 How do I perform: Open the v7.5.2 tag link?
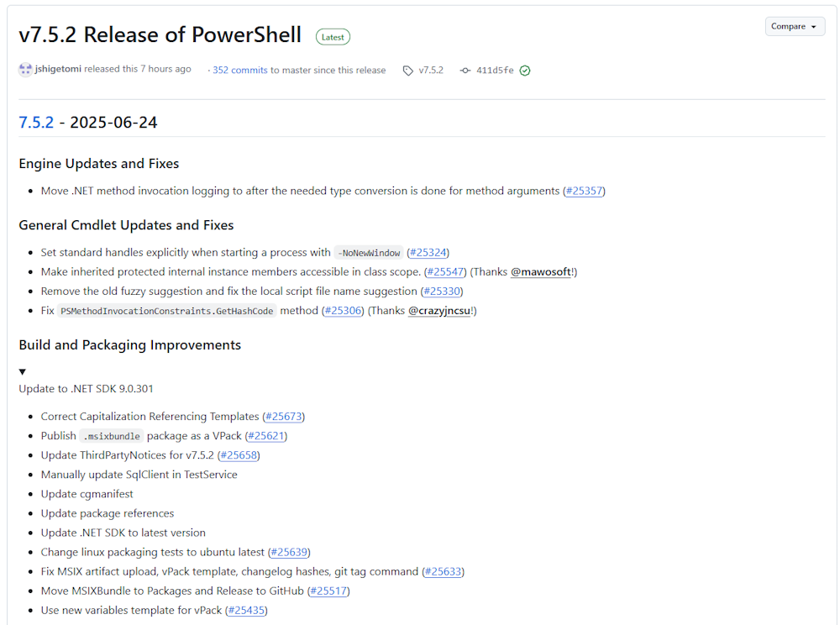(431, 71)
